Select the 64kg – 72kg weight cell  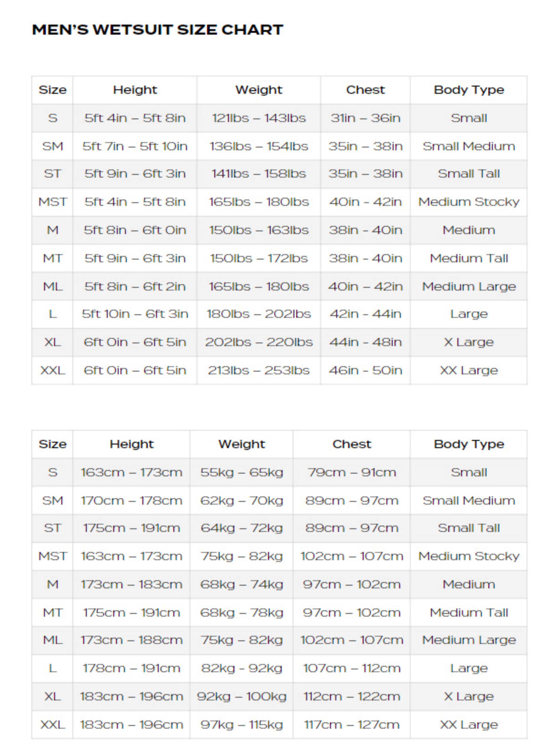(241, 528)
